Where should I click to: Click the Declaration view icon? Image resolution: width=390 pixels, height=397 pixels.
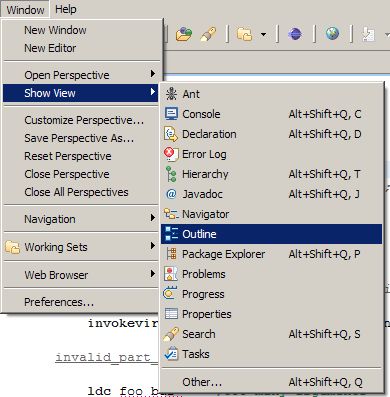[x=171, y=134]
